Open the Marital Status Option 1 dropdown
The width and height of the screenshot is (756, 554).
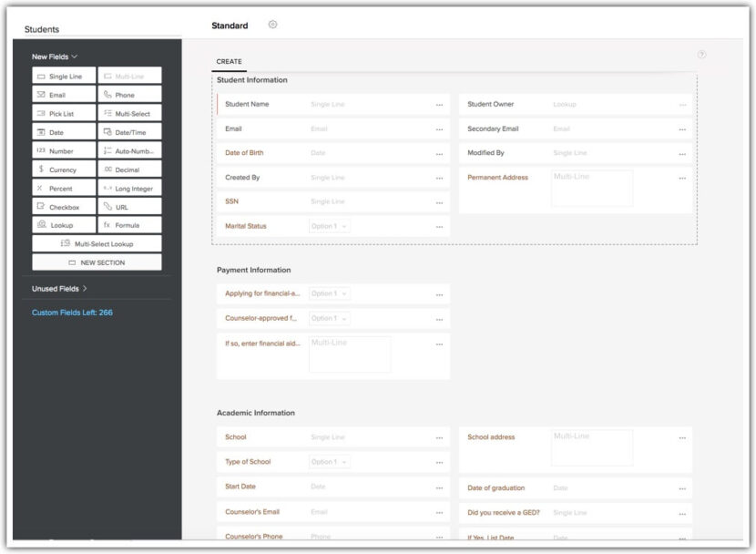[329, 225]
